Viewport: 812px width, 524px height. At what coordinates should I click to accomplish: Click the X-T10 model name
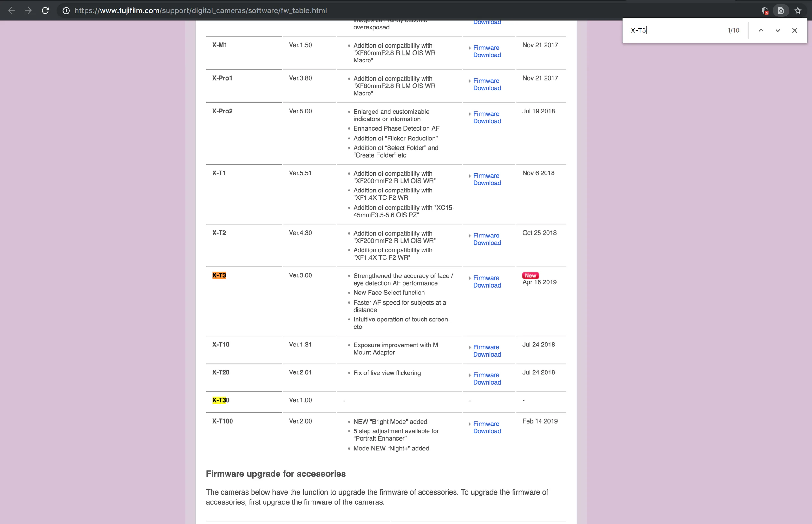click(x=221, y=345)
